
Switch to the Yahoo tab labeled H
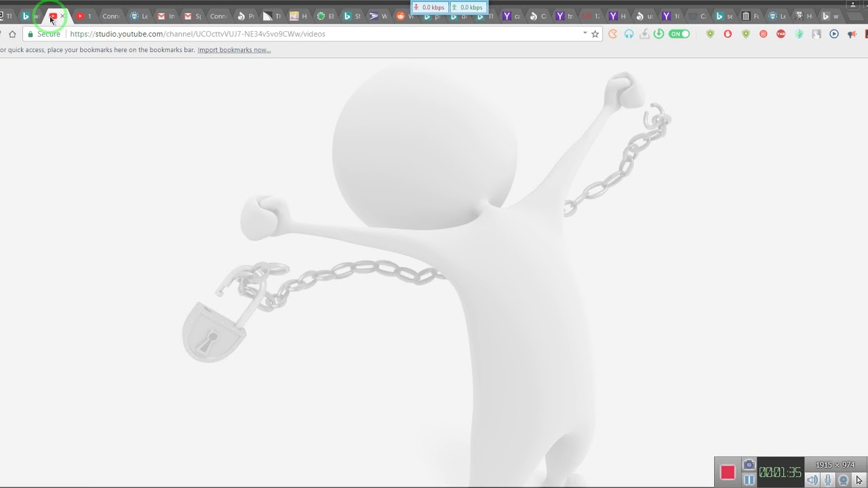click(617, 16)
